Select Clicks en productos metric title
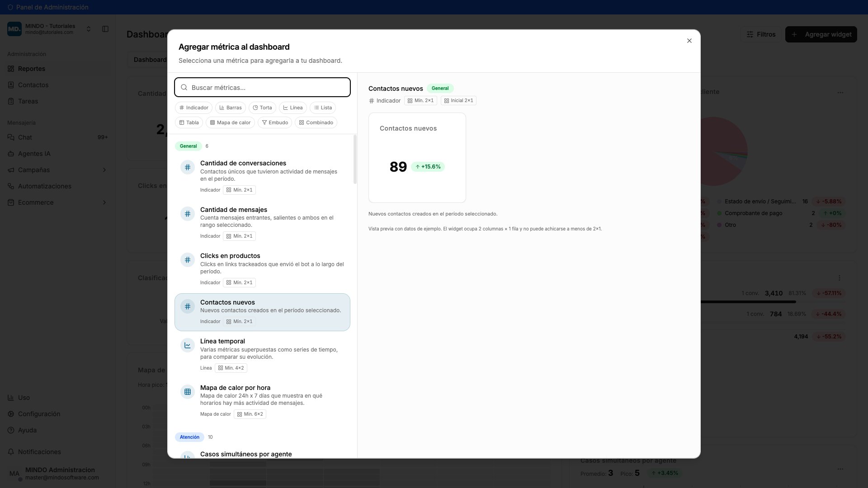Screen dimensions: 868x488 [x=230, y=256]
